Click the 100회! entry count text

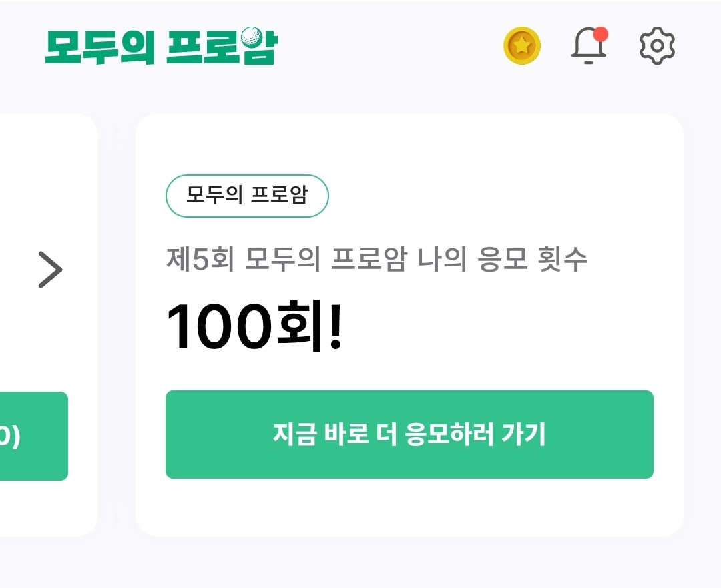254,326
